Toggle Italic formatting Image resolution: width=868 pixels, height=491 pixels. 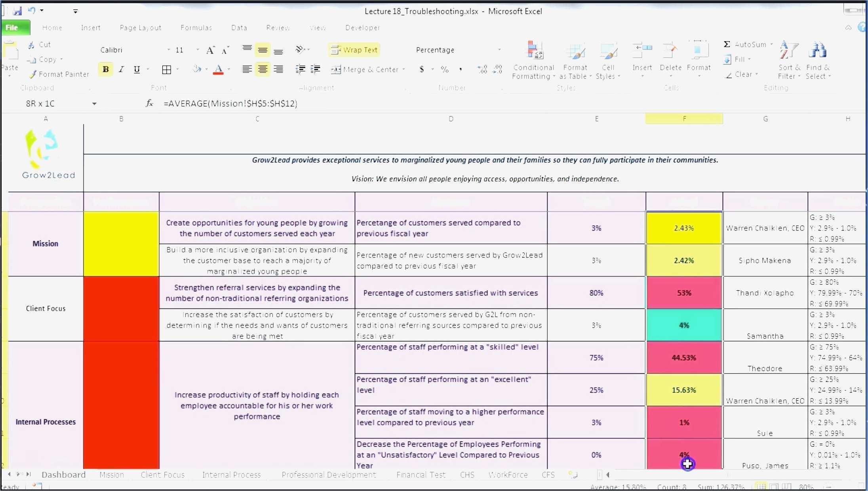(121, 69)
